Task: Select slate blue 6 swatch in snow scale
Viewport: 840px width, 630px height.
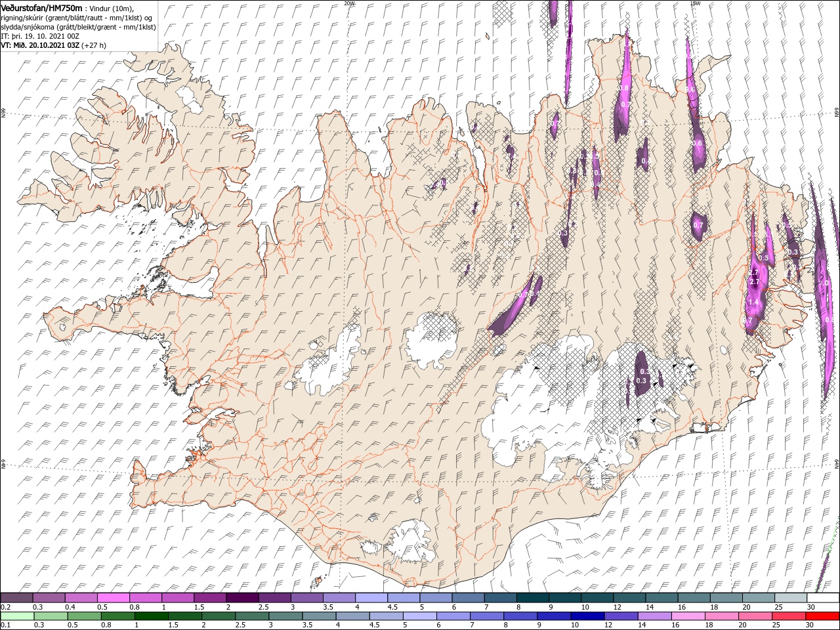Action: (468, 598)
